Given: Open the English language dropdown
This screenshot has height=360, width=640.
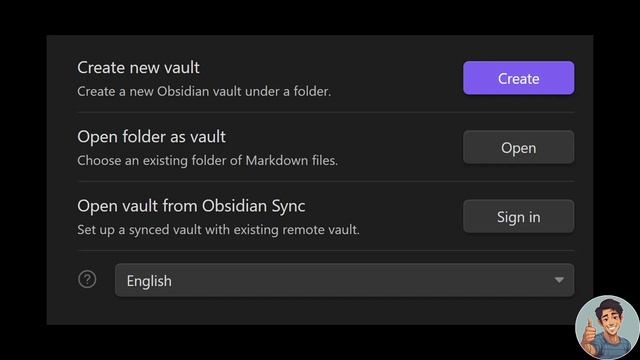Looking at the screenshot, I should point(344,280).
